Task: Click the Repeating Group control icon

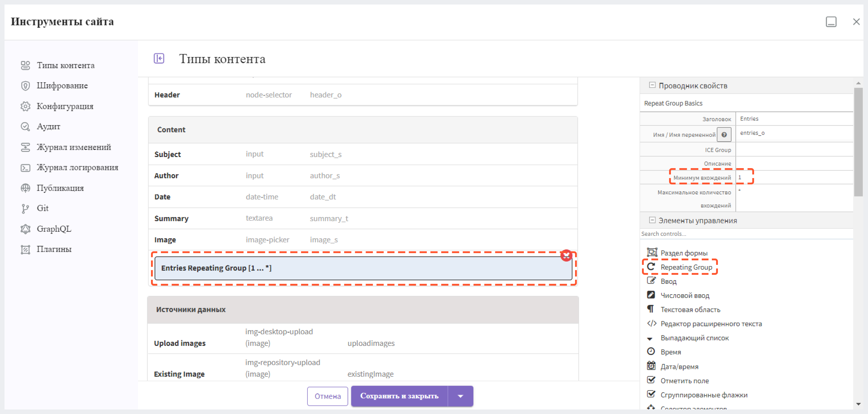Action: (651, 267)
